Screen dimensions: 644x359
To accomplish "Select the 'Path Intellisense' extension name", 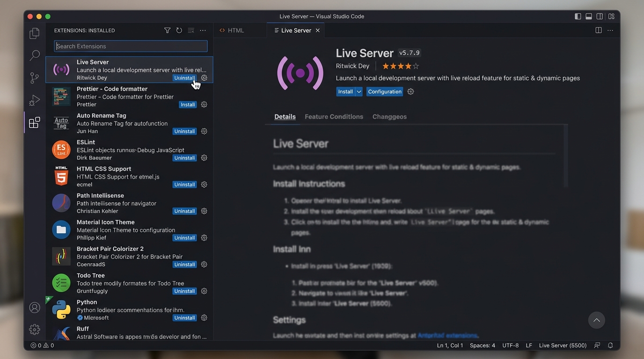I will pos(100,195).
